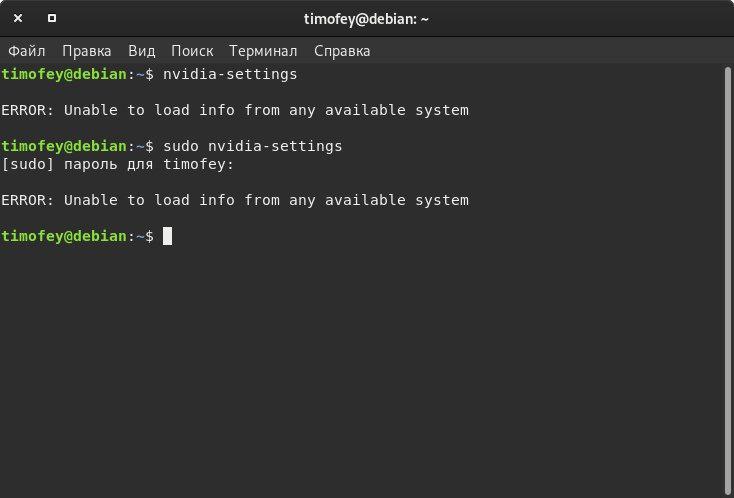This screenshot has width=734, height=498.
Task: Open the Терминал menu
Action: [263, 50]
